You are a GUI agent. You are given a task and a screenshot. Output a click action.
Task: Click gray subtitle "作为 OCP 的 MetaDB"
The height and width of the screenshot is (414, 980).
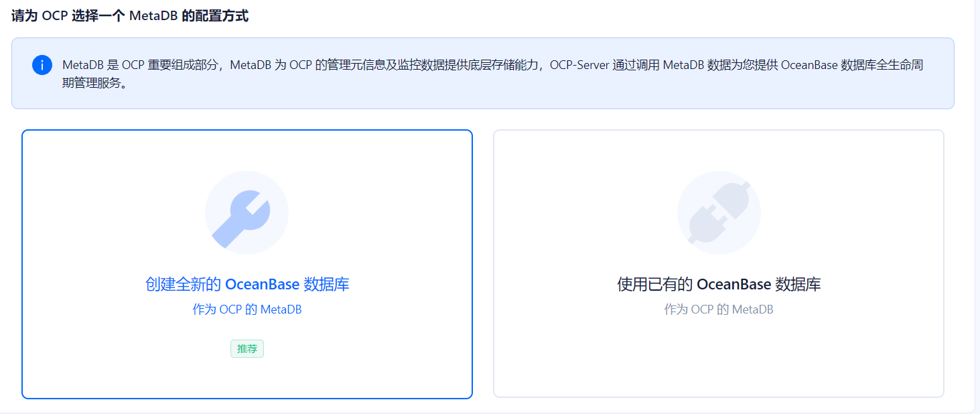[719, 309]
